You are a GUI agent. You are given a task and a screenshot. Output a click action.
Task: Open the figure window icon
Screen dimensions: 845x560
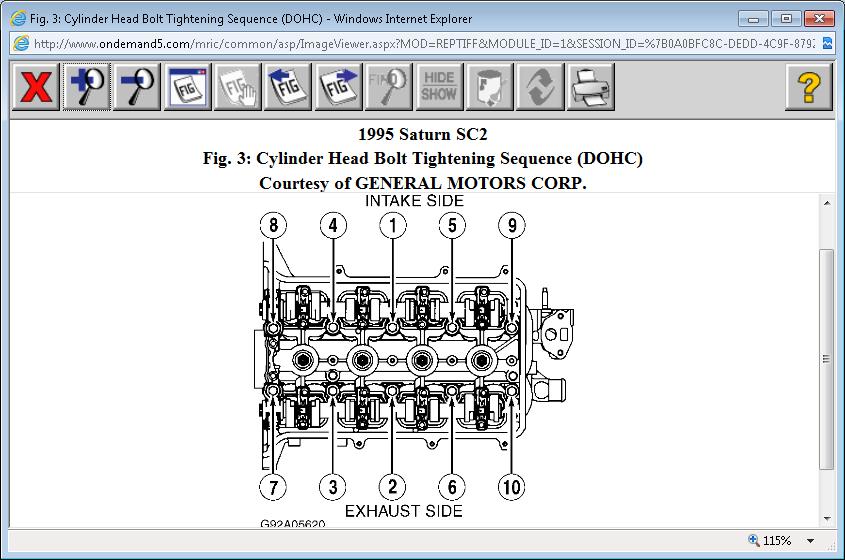click(188, 87)
